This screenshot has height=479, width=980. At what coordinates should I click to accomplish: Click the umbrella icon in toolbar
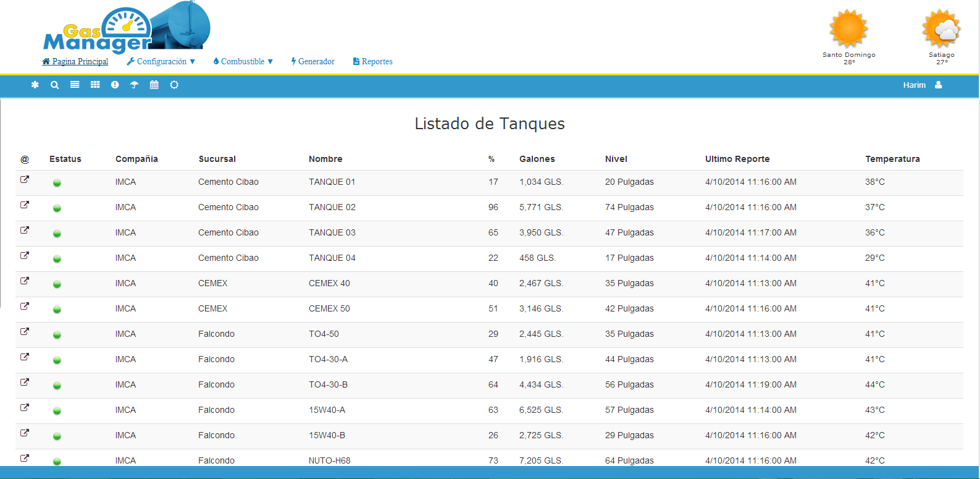point(135,85)
